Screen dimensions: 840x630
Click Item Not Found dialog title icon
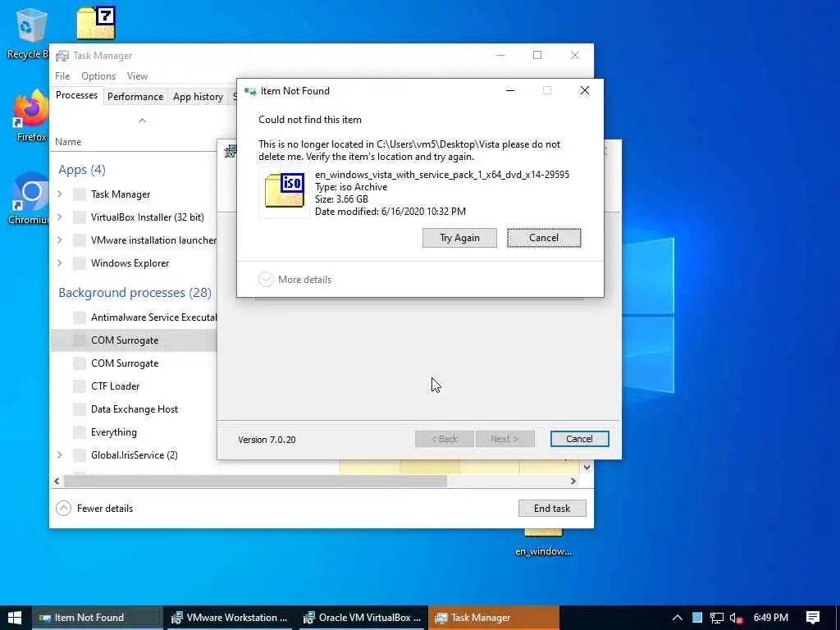[250, 91]
